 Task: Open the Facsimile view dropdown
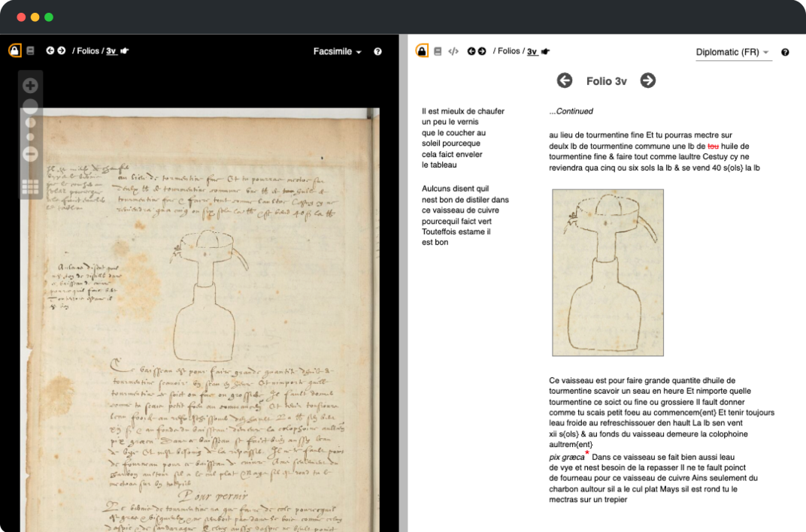click(338, 52)
